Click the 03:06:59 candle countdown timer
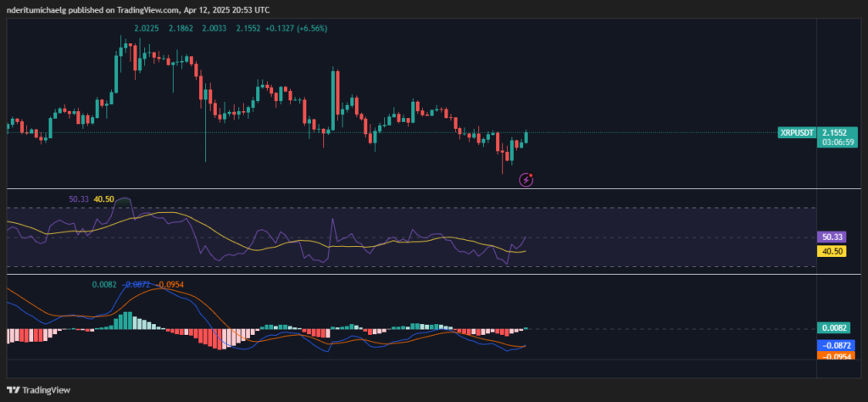The image size is (868, 402). [839, 143]
